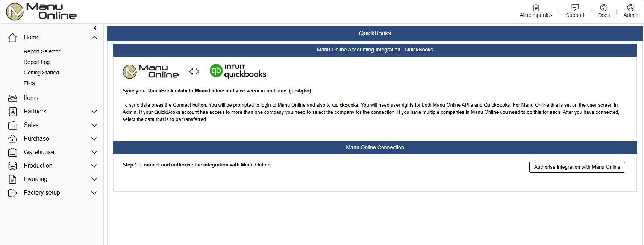Screen dimensions: 644x245
Task: Click Authorise integration with Manu Online
Action: (x=577, y=167)
